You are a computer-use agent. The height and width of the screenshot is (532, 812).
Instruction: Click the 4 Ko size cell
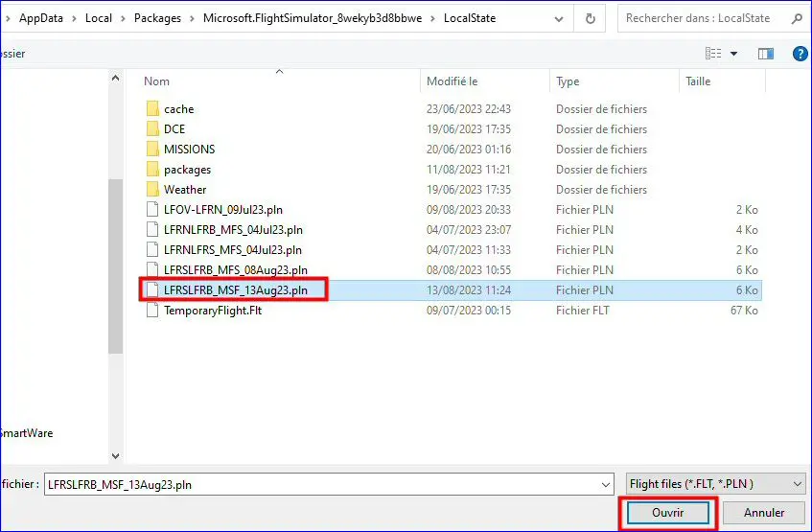point(747,230)
